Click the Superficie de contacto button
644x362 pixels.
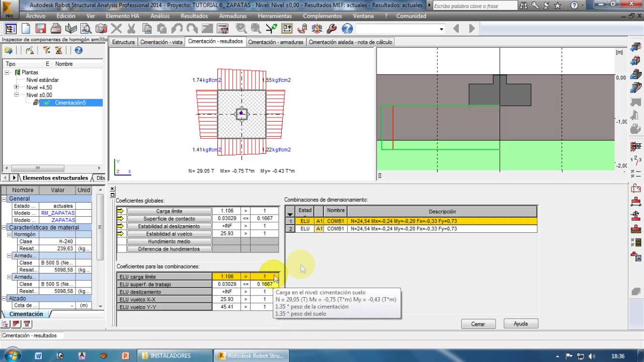pyautogui.click(x=169, y=219)
